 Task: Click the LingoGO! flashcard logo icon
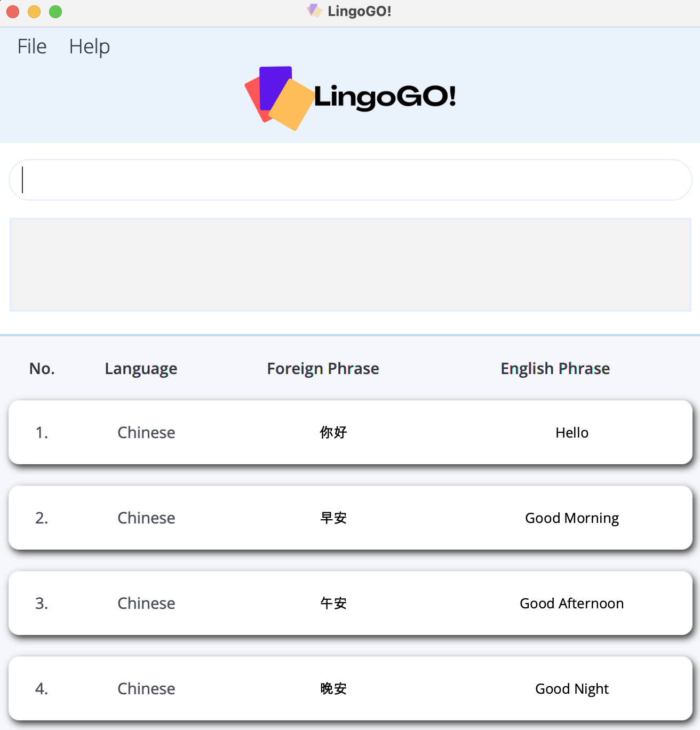[279, 98]
